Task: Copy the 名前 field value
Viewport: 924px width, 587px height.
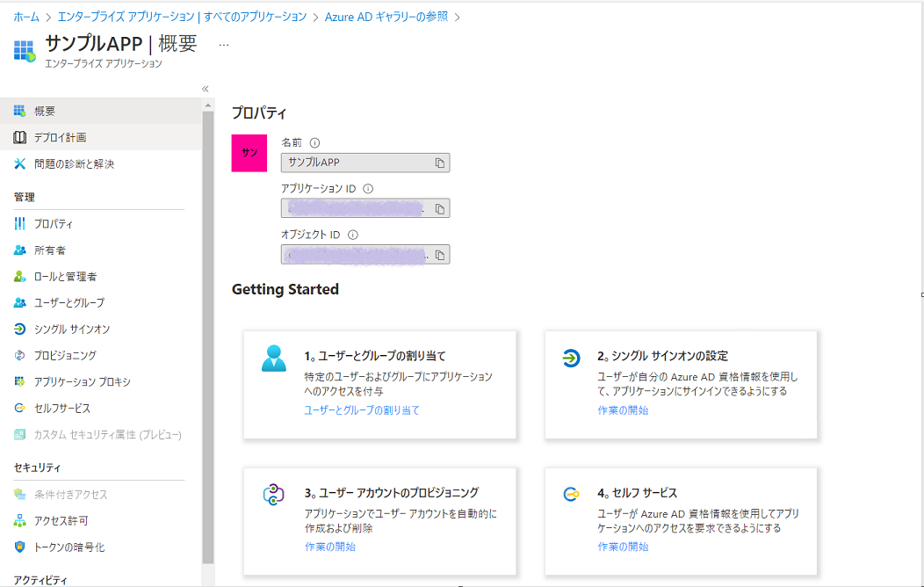Action: click(440, 163)
